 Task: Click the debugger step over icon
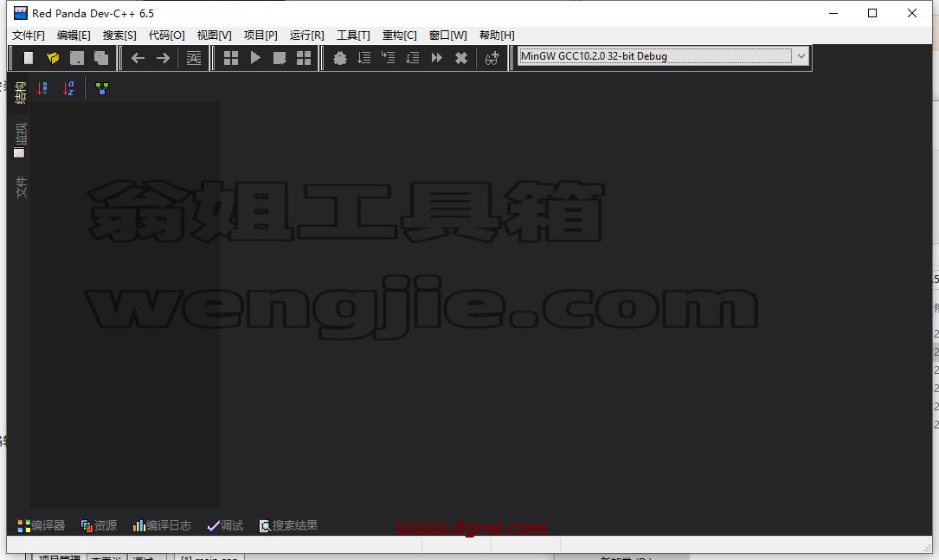364,58
